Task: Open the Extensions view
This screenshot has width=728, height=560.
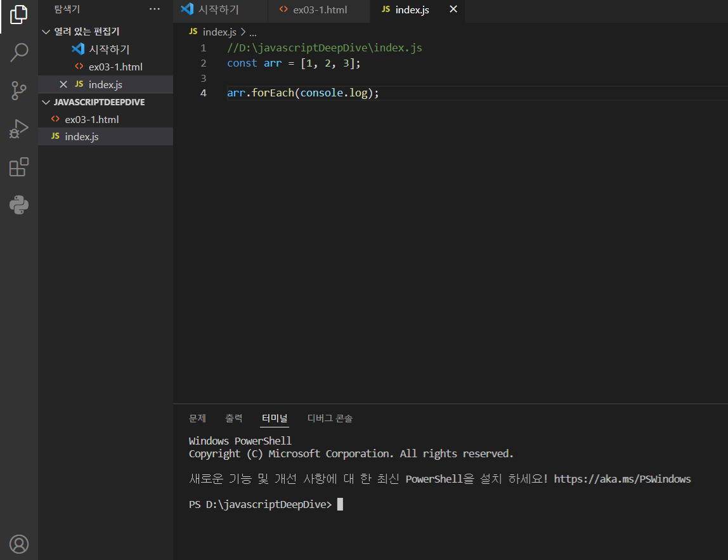Action: 18,167
